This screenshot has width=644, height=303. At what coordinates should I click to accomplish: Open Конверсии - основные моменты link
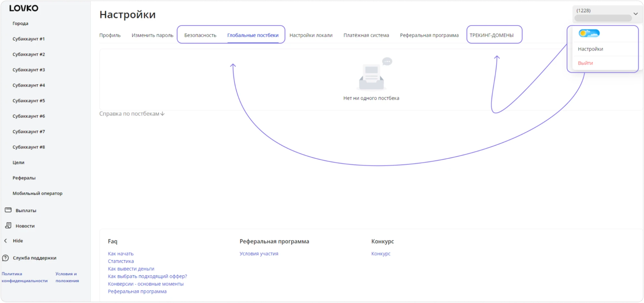click(146, 284)
